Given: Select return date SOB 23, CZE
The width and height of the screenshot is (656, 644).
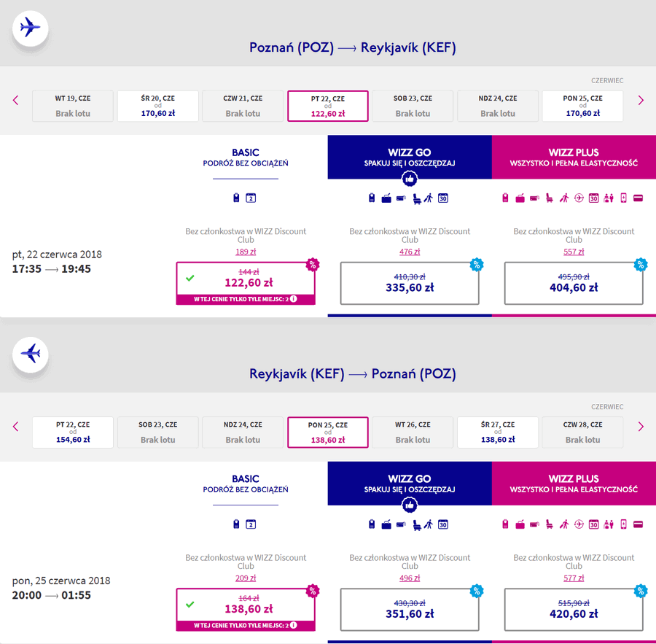Looking at the screenshot, I should [x=157, y=432].
